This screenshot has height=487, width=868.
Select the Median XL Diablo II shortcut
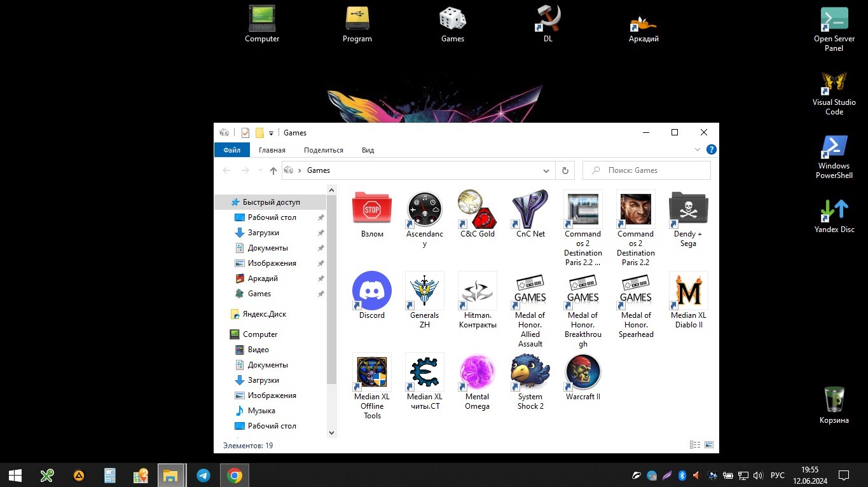[688, 300]
